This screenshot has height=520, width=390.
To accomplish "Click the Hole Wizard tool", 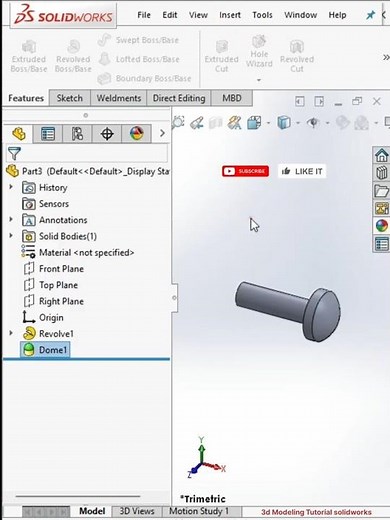I will [x=259, y=52].
